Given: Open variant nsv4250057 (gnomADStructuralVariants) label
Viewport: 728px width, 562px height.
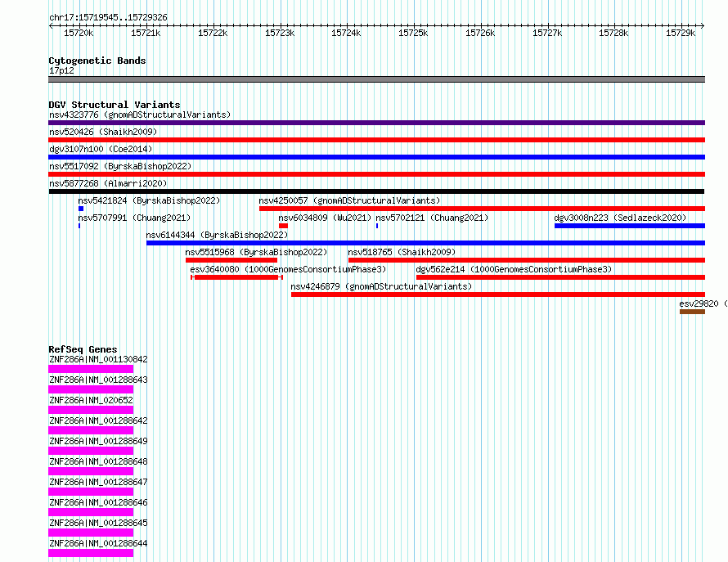Looking at the screenshot, I should pos(349,200).
